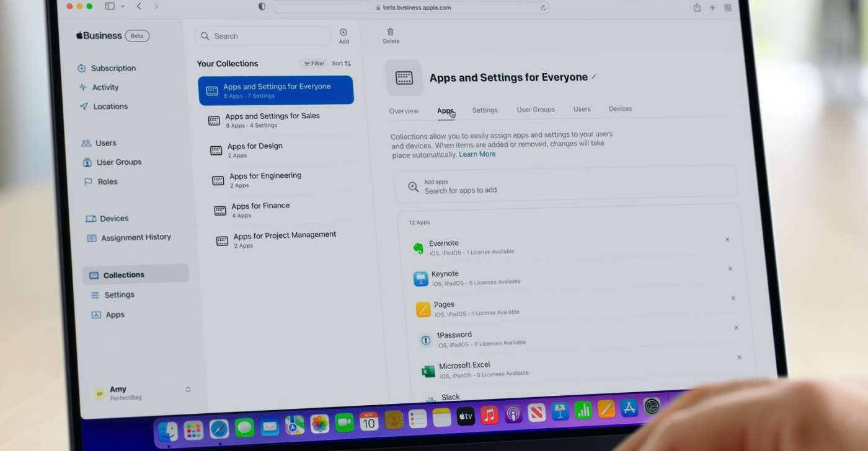
Task: Show the Safari tab overview
Action: [x=728, y=7]
